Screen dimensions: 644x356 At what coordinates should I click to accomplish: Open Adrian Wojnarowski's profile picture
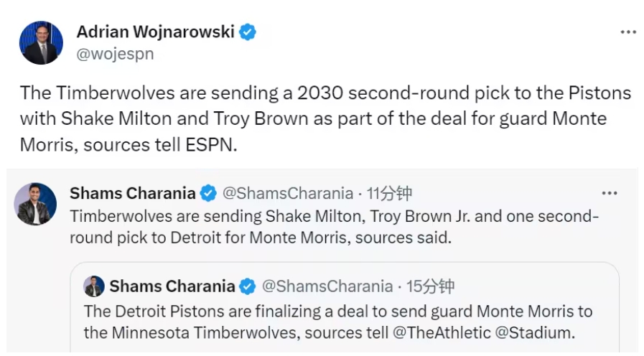click(x=41, y=42)
